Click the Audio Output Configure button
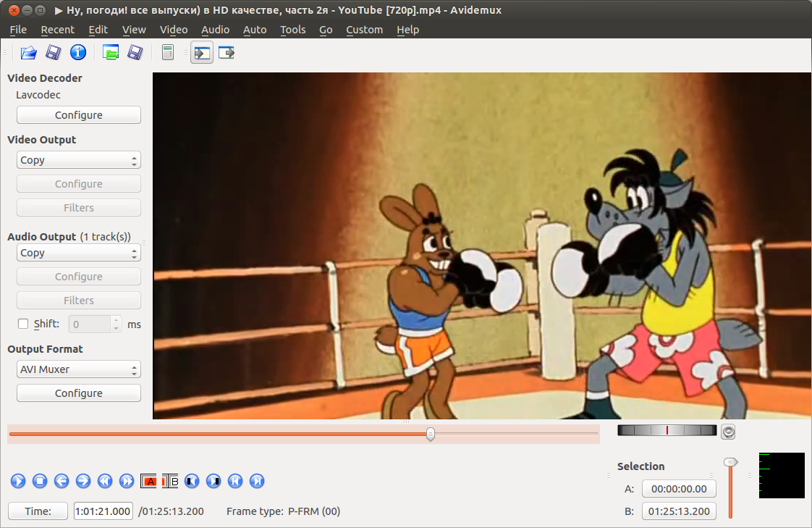This screenshot has width=812, height=528. pyautogui.click(x=79, y=277)
